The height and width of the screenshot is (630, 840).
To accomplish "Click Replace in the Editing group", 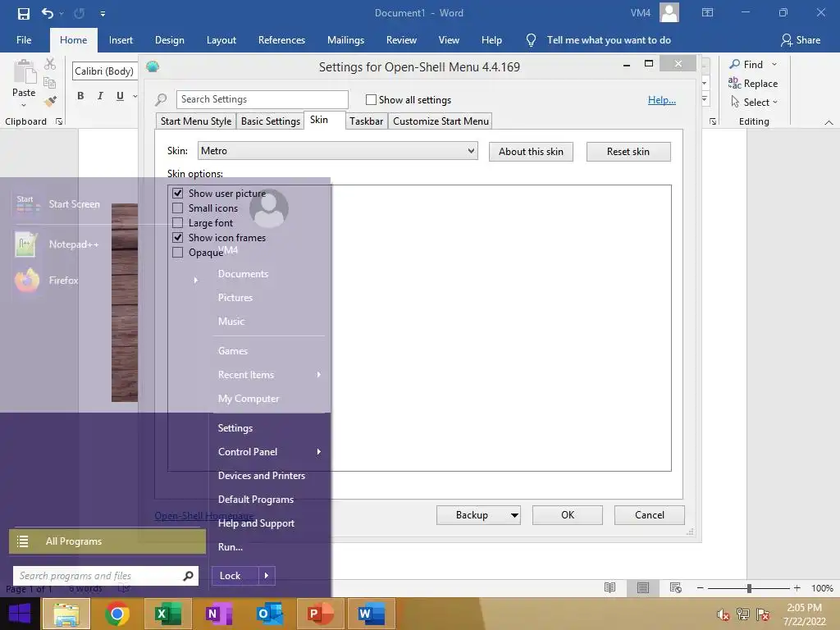I will [753, 83].
